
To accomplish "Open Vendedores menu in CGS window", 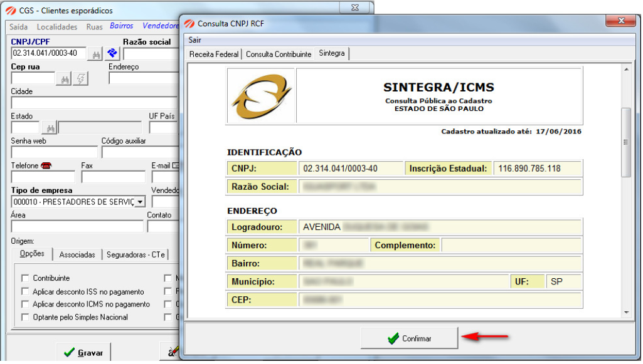I will coord(161,26).
